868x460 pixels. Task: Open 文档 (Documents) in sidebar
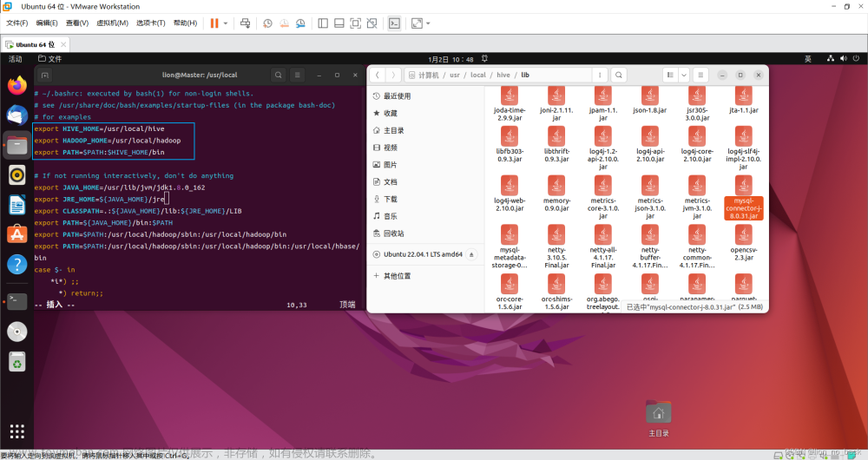click(426, 182)
